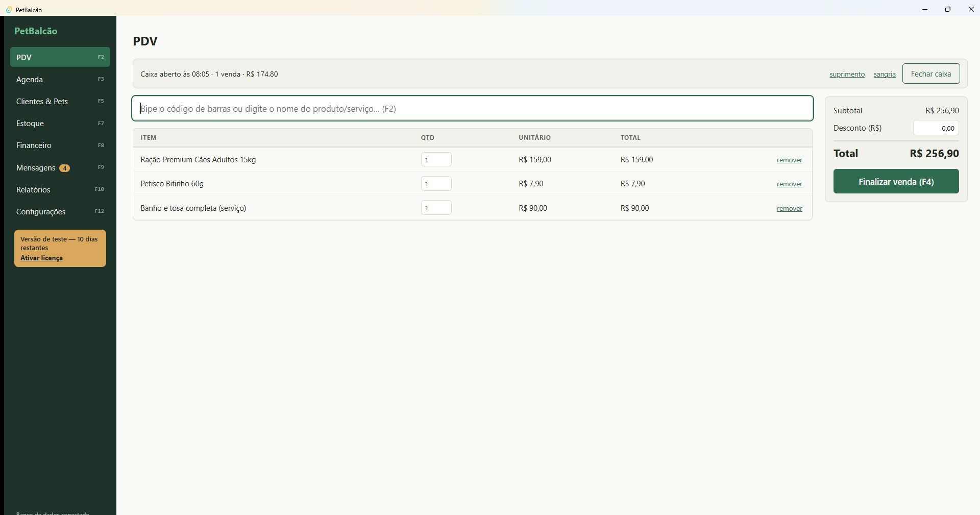Viewport: 980px width, 515px height.
Task: Click the sangria link
Action: [x=885, y=74]
